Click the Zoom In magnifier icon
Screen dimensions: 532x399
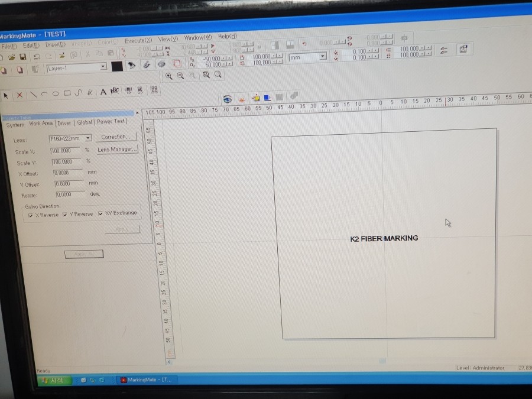click(168, 76)
